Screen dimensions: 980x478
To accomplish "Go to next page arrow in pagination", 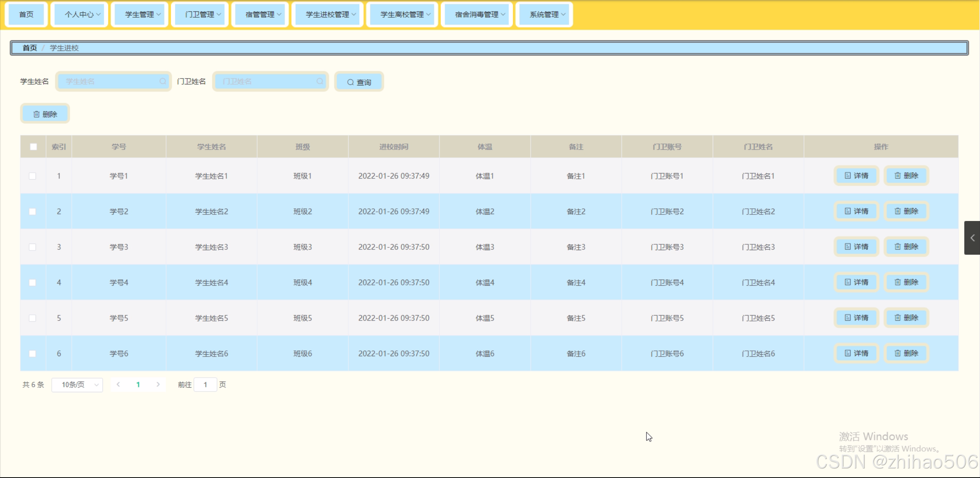I will (158, 384).
